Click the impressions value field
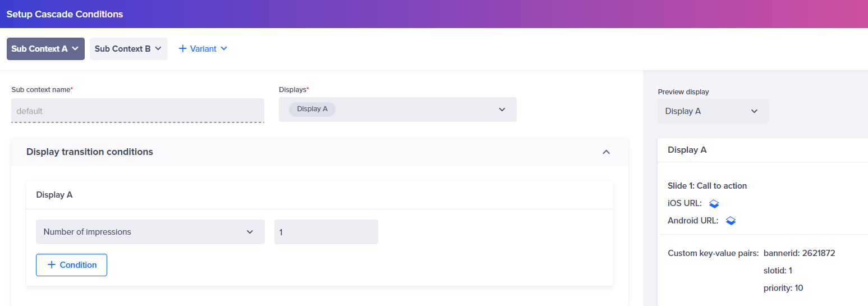Image resolution: width=868 pixels, height=306 pixels. point(326,232)
